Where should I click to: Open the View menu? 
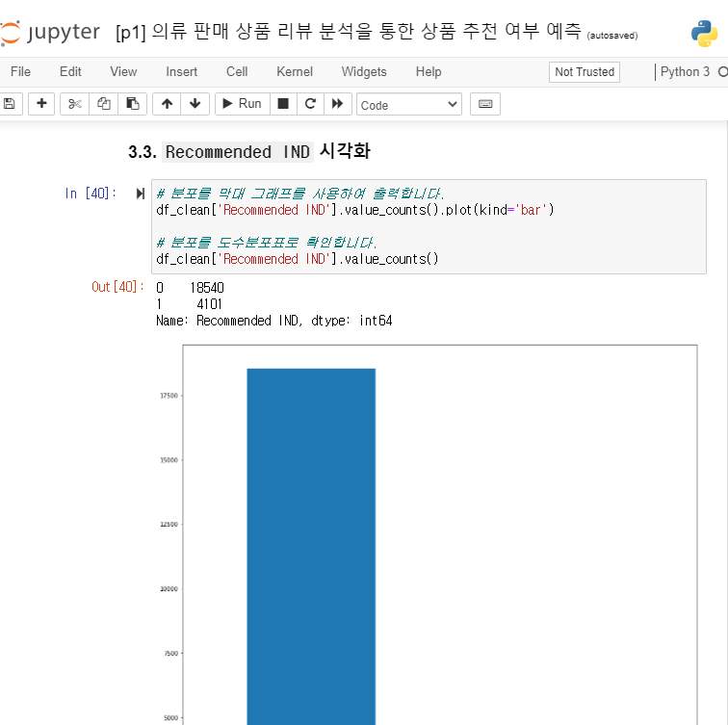pyautogui.click(x=123, y=72)
